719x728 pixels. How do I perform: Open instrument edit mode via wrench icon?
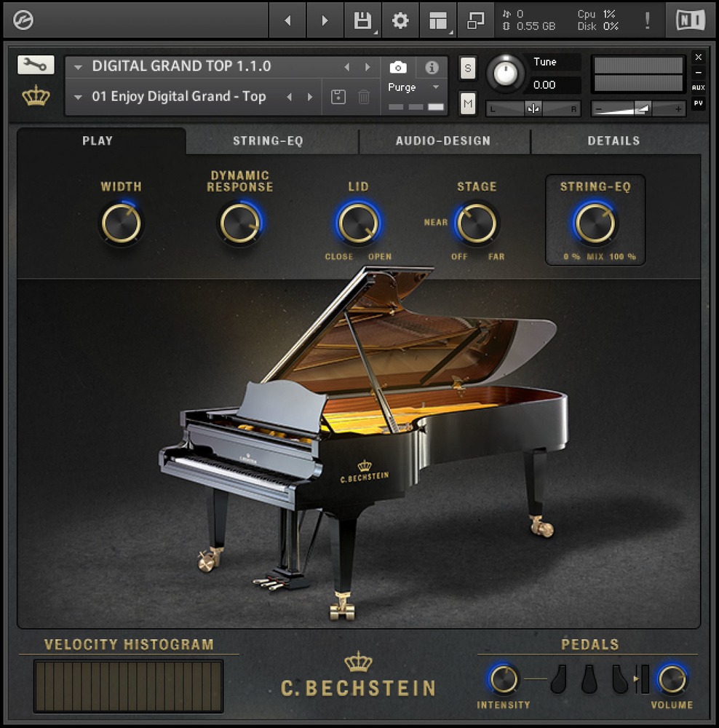pyautogui.click(x=34, y=65)
